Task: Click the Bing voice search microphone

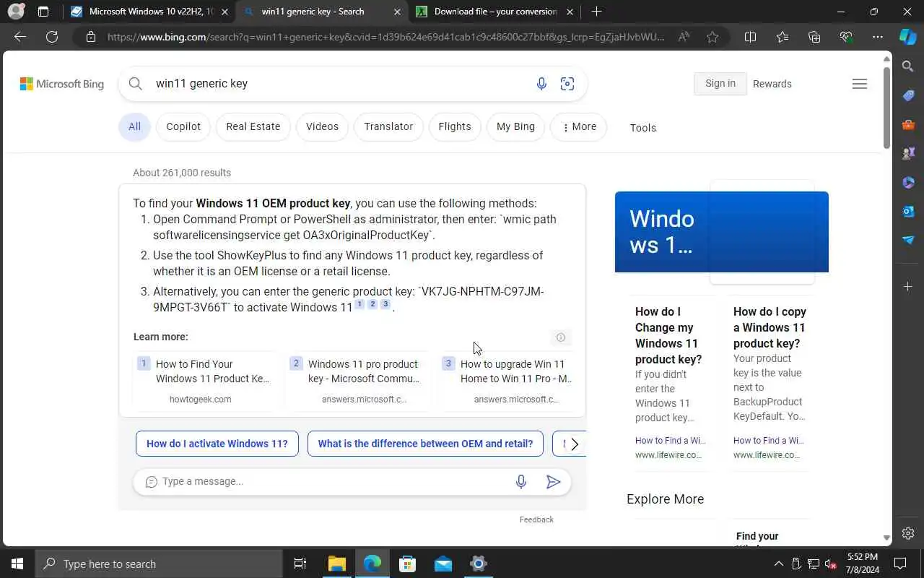Action: 541,84
